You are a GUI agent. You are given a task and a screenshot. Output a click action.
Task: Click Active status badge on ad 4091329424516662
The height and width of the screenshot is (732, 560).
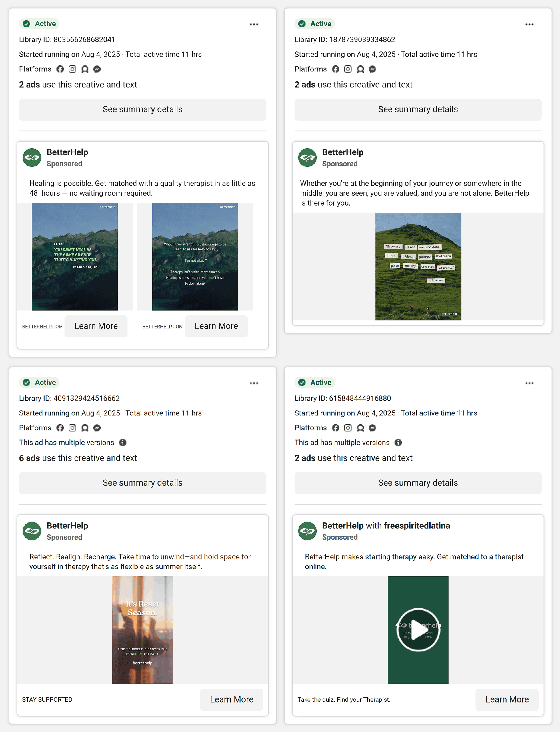click(39, 382)
